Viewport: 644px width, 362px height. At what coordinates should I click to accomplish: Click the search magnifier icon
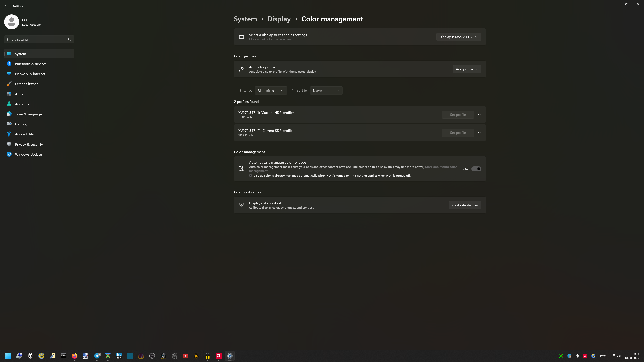[x=70, y=39]
